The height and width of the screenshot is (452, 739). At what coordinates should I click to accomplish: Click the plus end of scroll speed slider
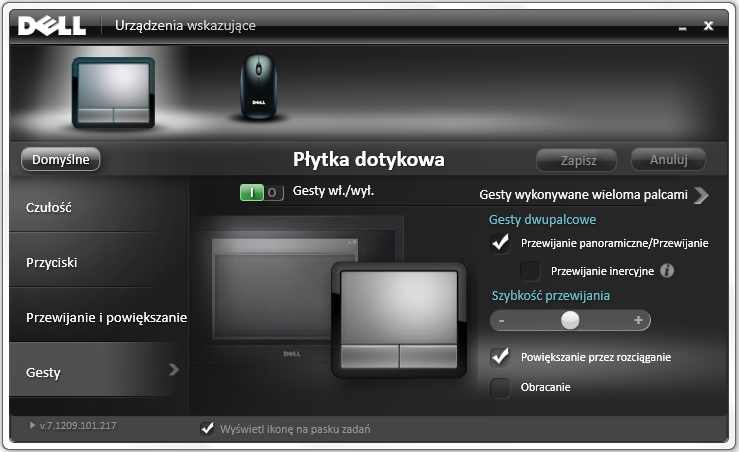(x=638, y=321)
